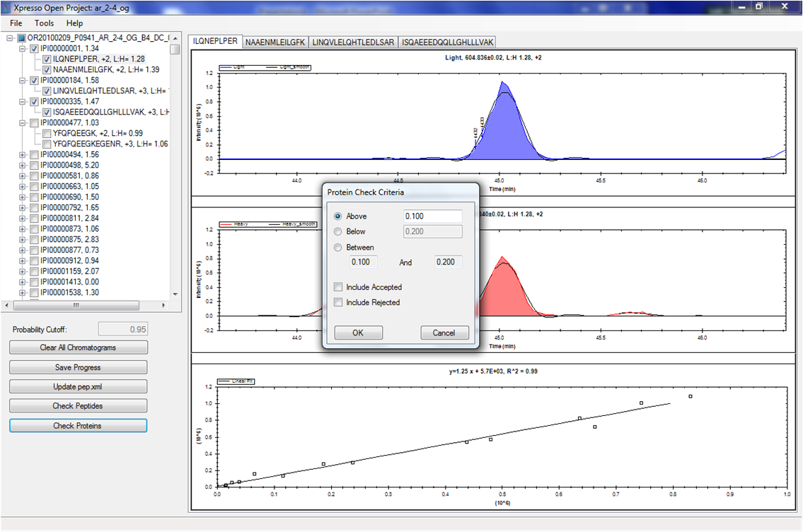This screenshot has width=803, height=532.
Task: Click the Xpresso app icon in title bar
Action: [x=7, y=6]
